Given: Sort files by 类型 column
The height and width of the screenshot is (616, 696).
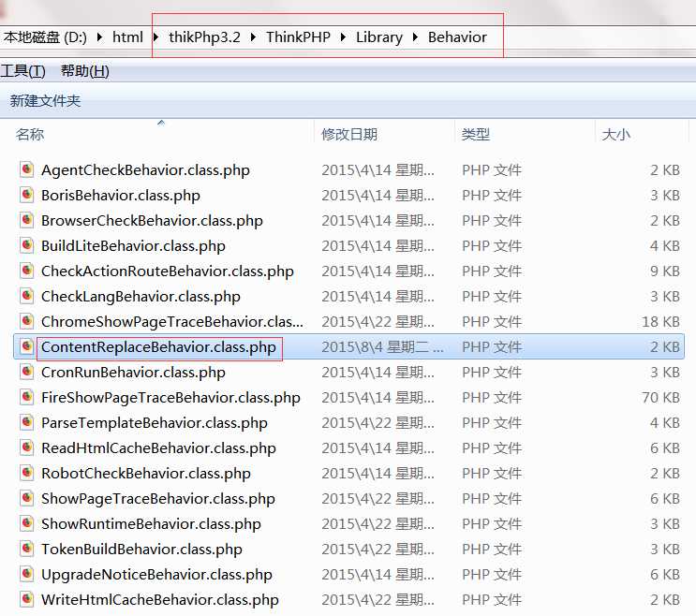Looking at the screenshot, I should point(475,134).
